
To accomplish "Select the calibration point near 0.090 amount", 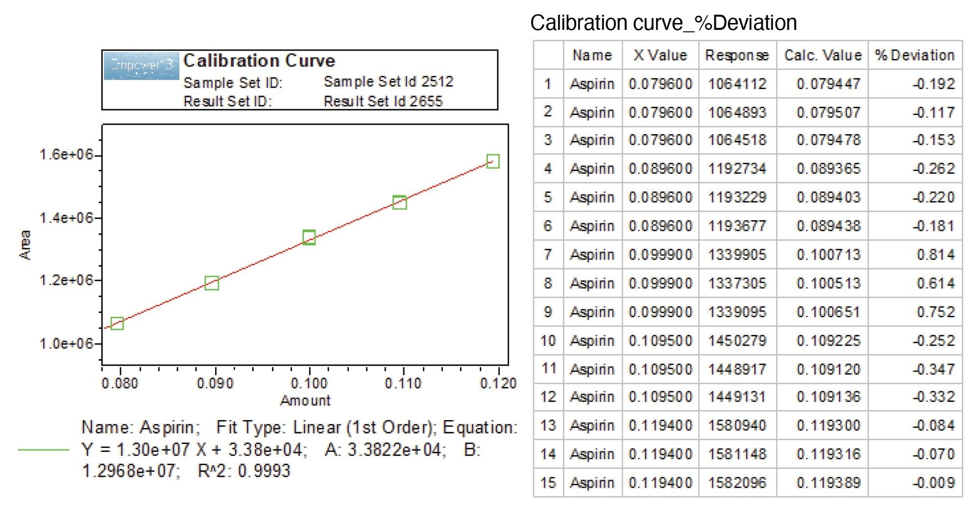I will coord(212,283).
